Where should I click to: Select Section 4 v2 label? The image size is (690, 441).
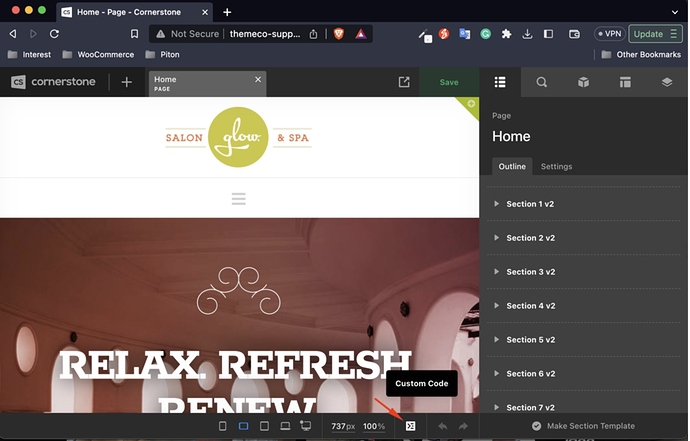pos(531,305)
